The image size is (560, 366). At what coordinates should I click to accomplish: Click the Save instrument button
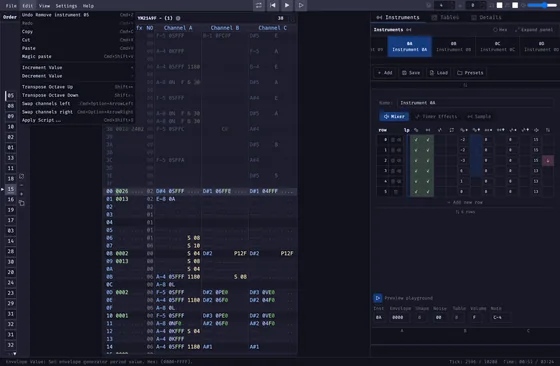(x=411, y=73)
